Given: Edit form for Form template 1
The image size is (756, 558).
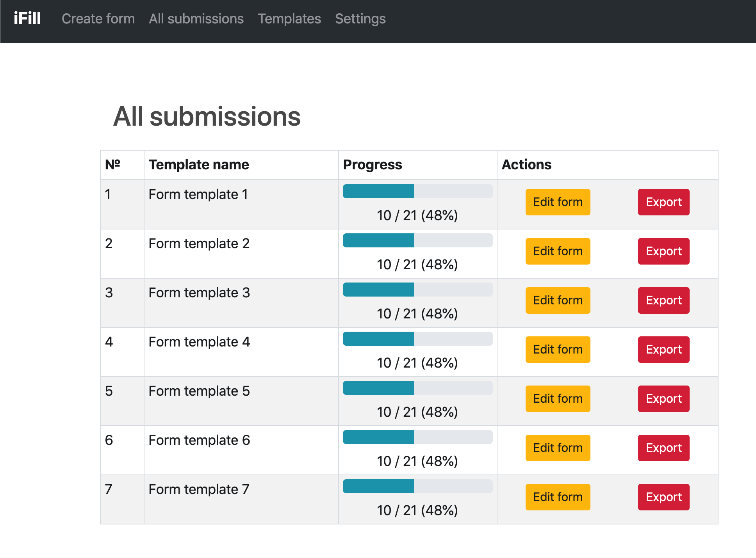Looking at the screenshot, I should point(557,202).
